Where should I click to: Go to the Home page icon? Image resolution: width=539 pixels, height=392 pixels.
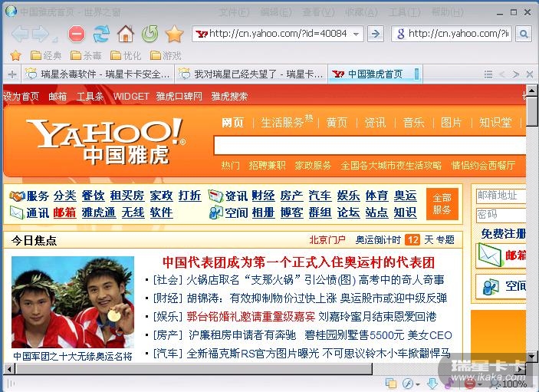coord(126,34)
